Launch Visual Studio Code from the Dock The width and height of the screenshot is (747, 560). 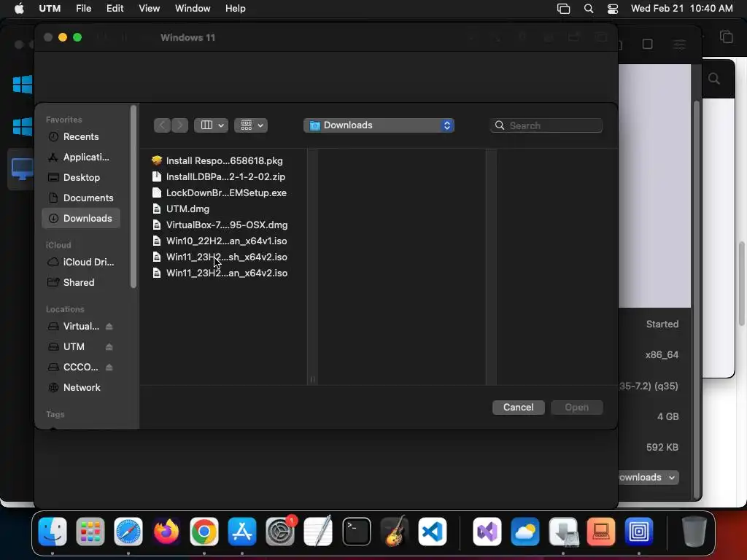(x=433, y=532)
